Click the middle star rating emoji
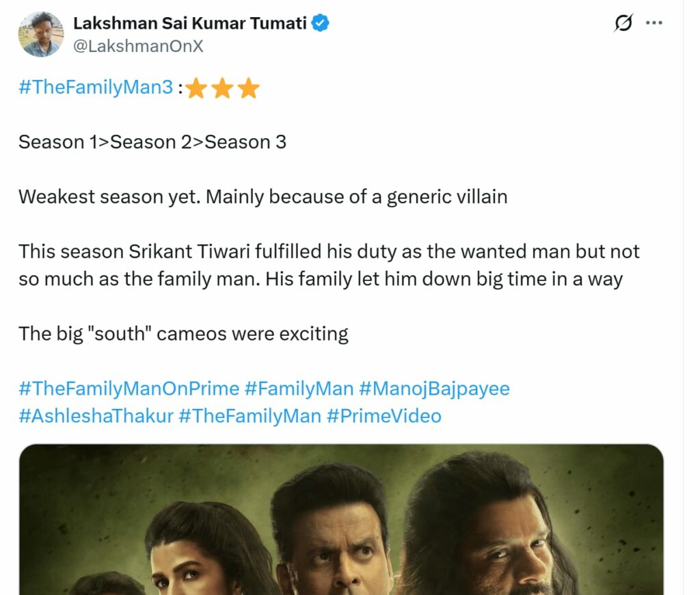 [222, 88]
